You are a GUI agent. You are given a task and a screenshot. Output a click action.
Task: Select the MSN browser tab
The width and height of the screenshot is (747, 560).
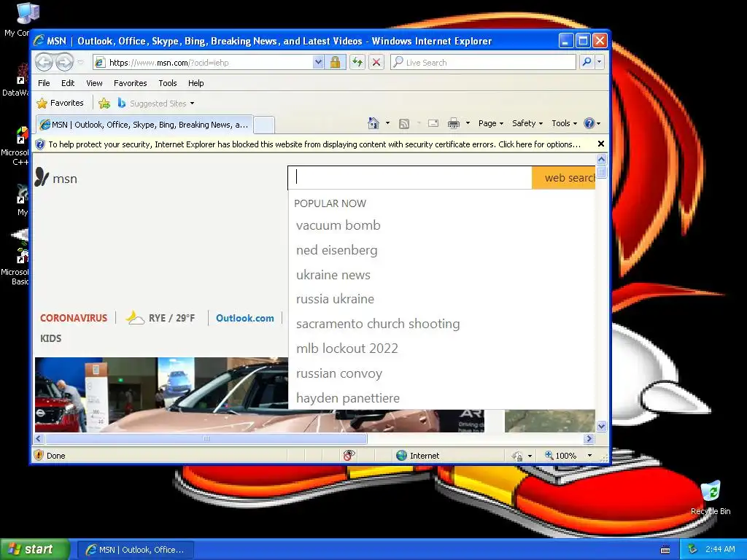click(x=144, y=125)
